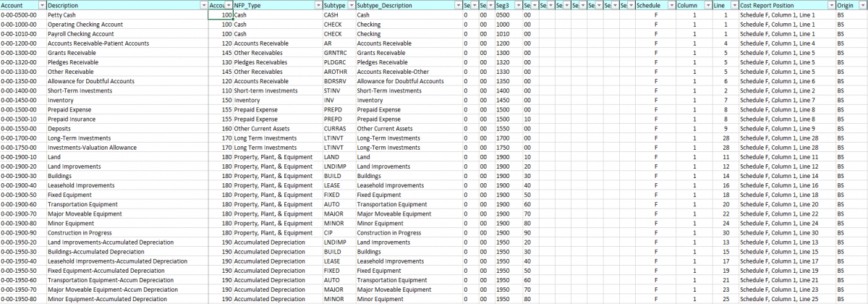
Task: Select the 'CIP' subtype cell
Action: [339, 232]
